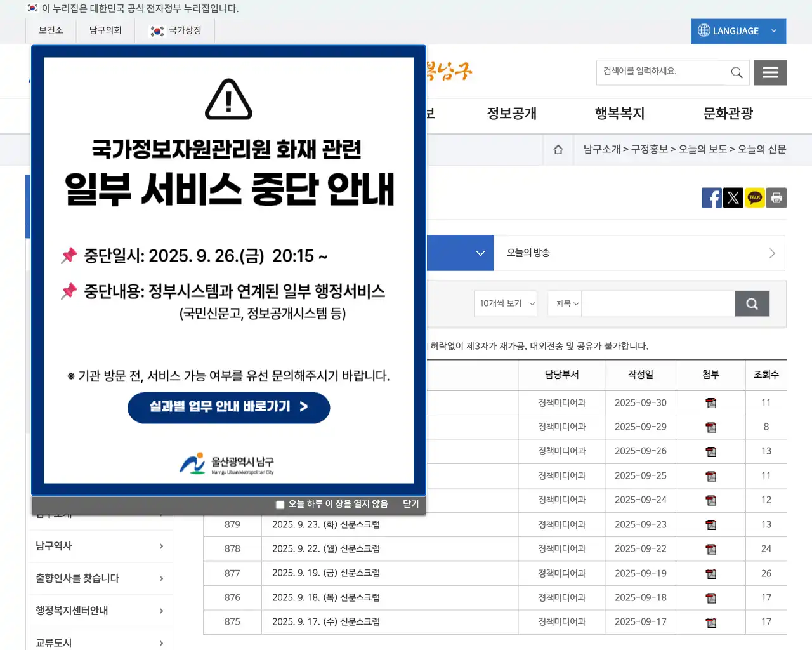Print the page with printer icon
Screen dimensions: 812x650
coord(776,197)
